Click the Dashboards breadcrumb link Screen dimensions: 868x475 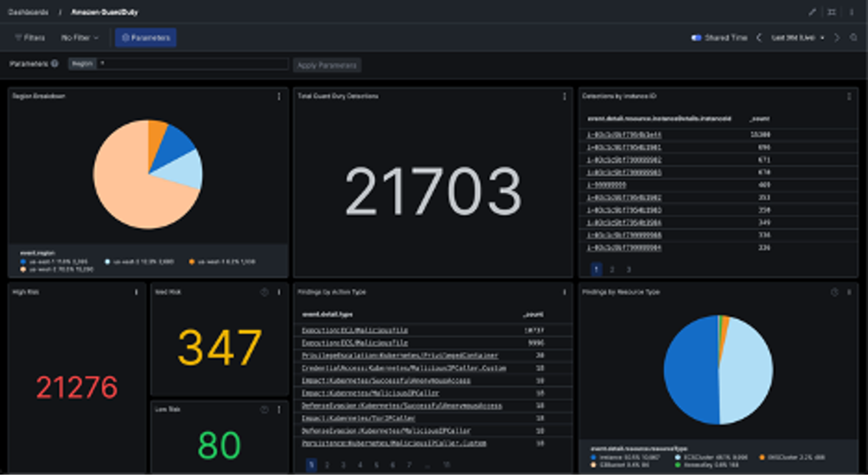(x=27, y=13)
